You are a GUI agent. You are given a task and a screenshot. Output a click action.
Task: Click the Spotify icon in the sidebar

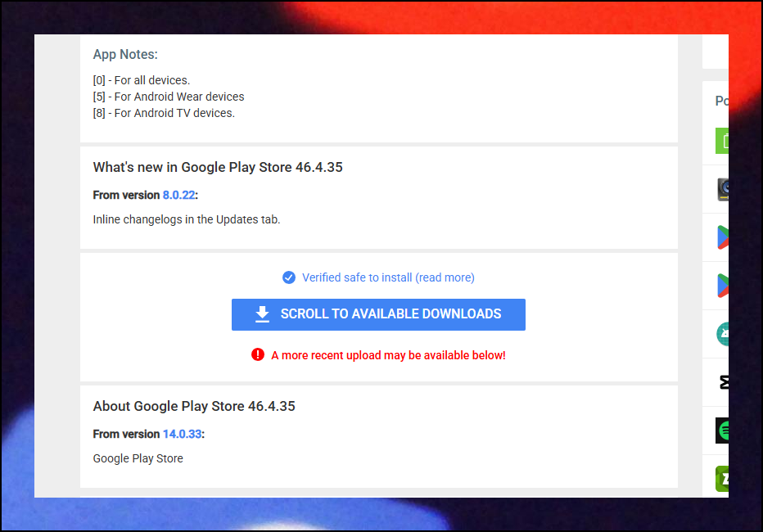[722, 431]
